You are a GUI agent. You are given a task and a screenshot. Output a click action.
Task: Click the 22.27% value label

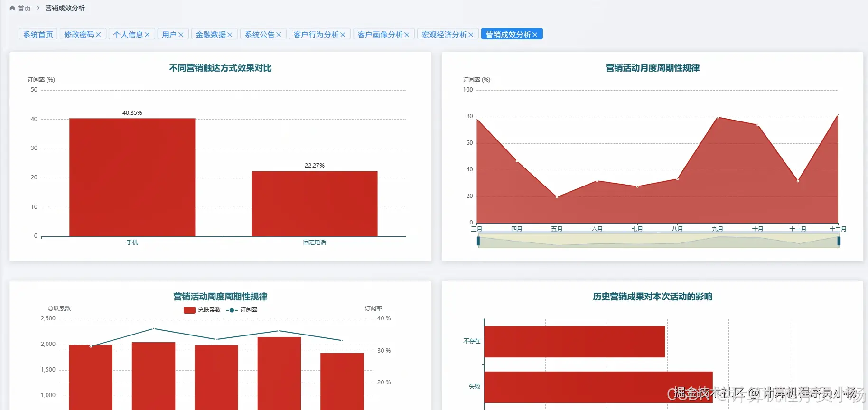coord(314,166)
